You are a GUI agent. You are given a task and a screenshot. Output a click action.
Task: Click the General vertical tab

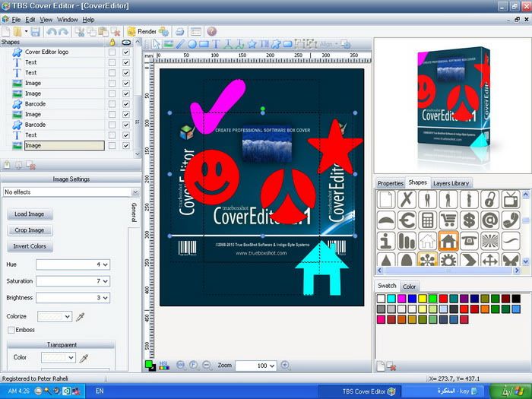[134, 212]
